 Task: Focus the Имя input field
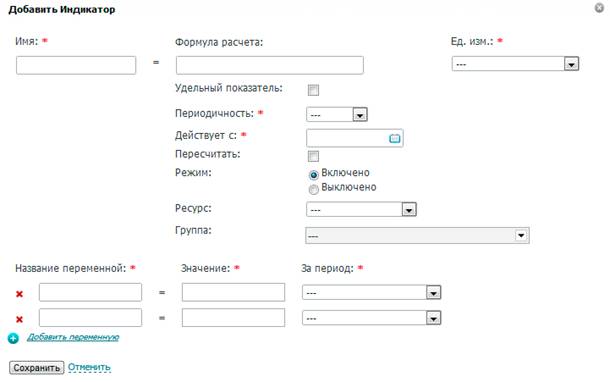click(x=76, y=65)
